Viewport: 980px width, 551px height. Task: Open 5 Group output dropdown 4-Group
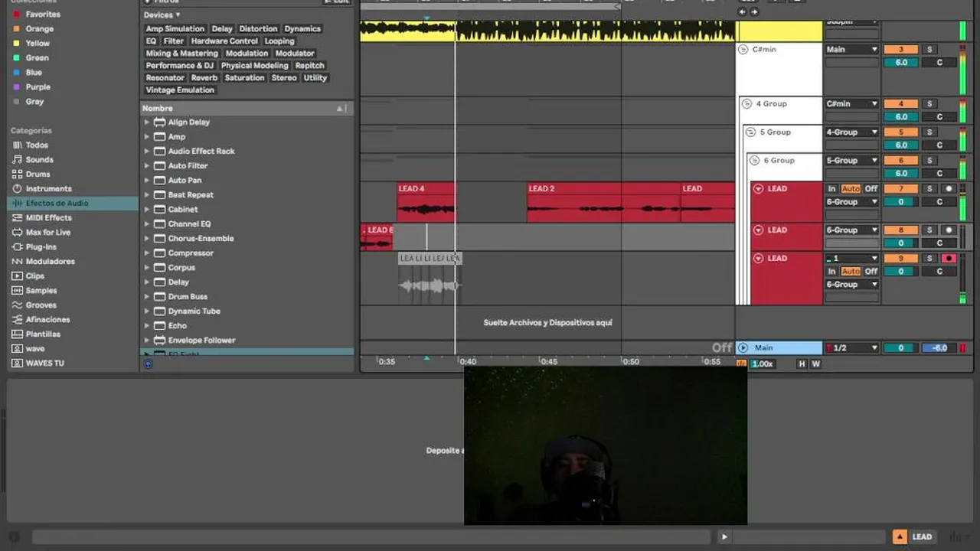pos(851,132)
